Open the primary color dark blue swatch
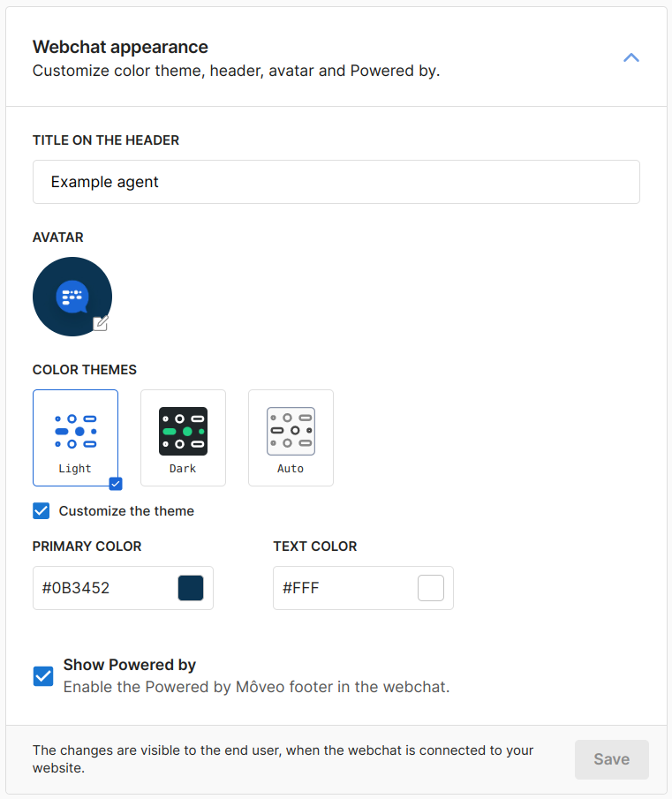 (x=191, y=588)
